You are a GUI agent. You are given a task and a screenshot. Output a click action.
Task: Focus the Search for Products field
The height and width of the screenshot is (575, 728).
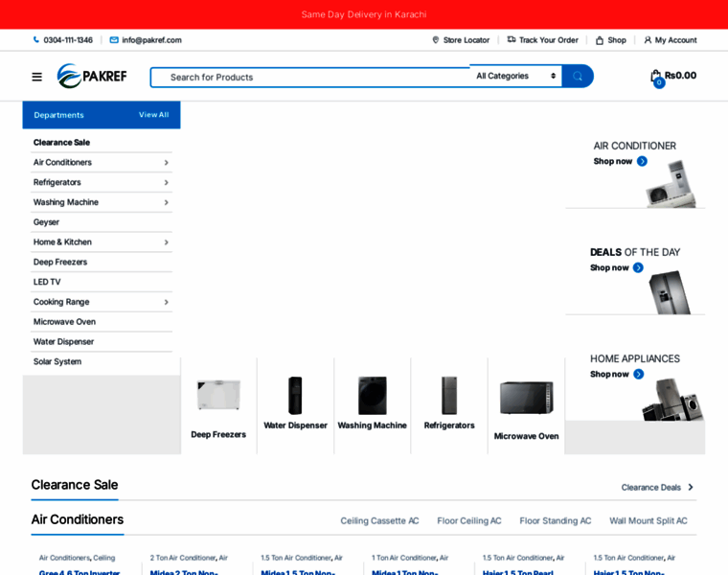310,77
